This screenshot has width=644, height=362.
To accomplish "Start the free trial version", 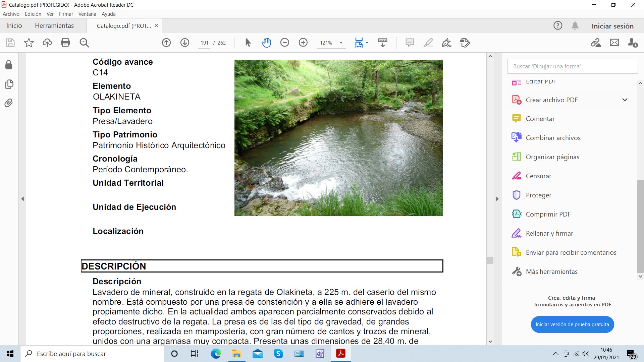I will pos(572,324).
